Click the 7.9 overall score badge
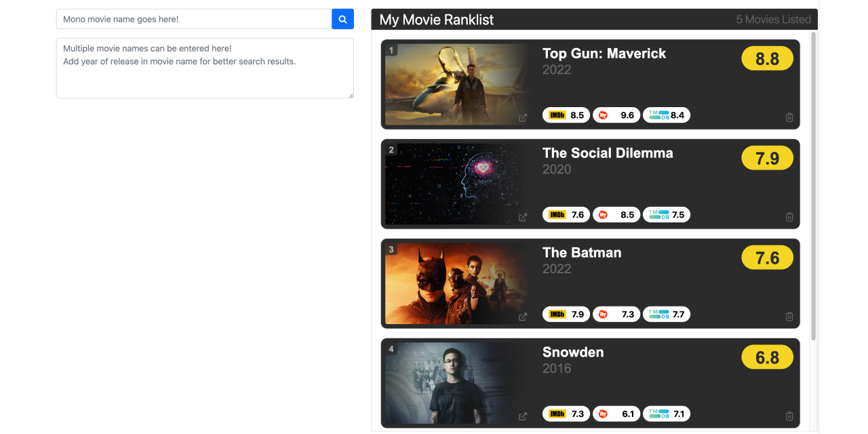 coord(768,158)
